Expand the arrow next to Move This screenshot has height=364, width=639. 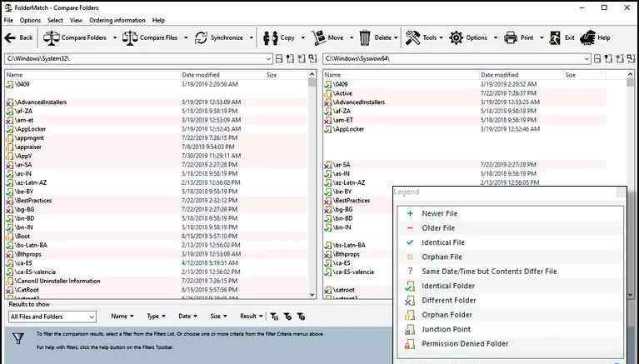point(352,37)
